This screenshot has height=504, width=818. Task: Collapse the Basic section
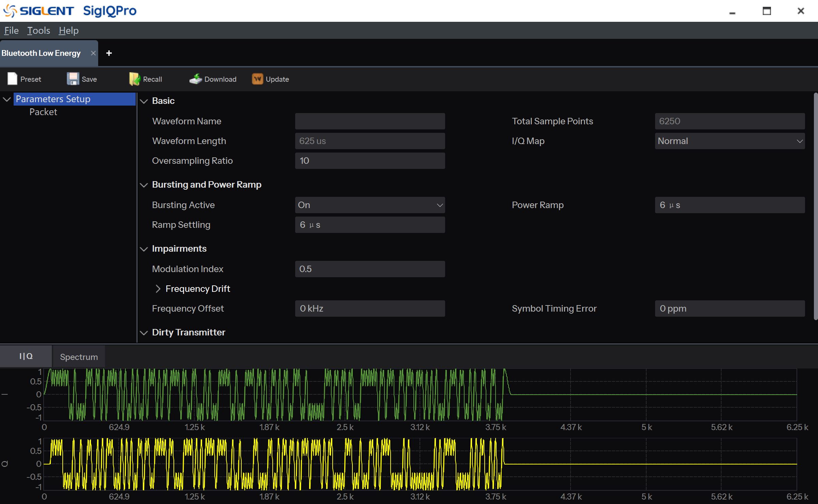(144, 101)
